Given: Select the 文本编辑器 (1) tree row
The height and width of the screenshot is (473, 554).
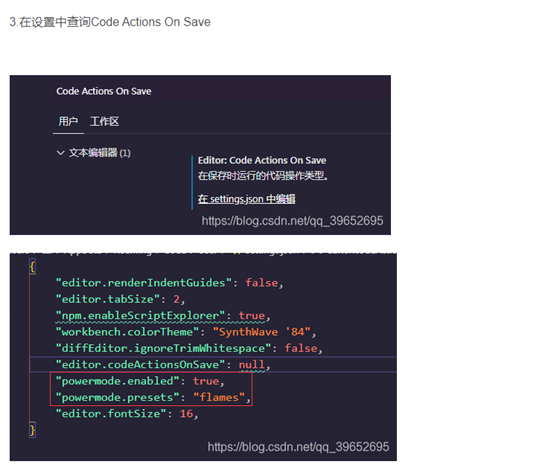Looking at the screenshot, I should tap(94, 153).
